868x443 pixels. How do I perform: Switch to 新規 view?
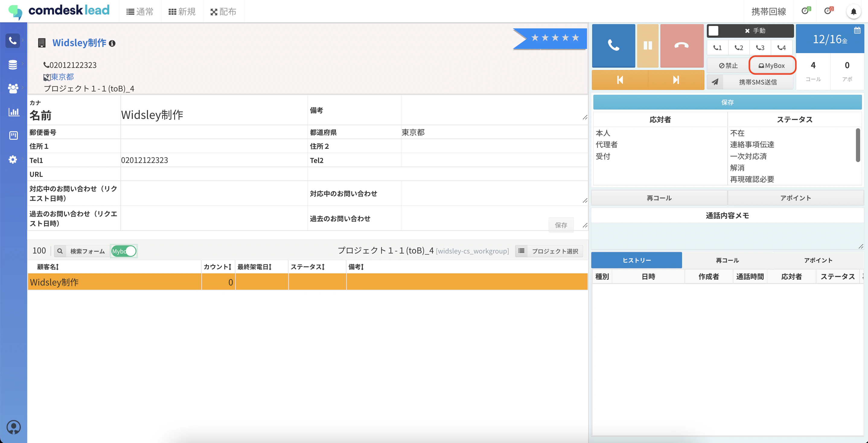click(x=182, y=12)
